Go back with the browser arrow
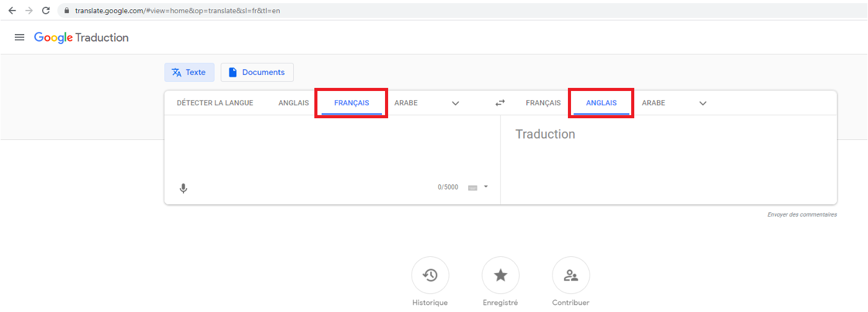The width and height of the screenshot is (868, 312). point(12,11)
